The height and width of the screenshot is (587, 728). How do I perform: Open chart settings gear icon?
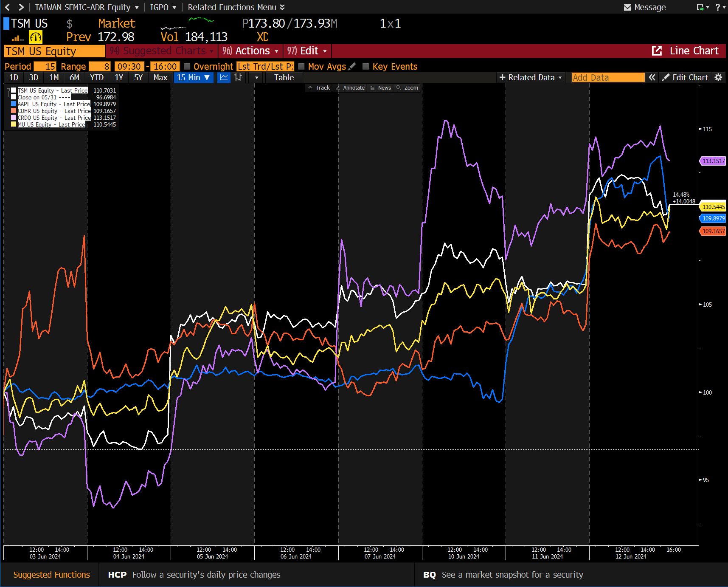click(718, 77)
